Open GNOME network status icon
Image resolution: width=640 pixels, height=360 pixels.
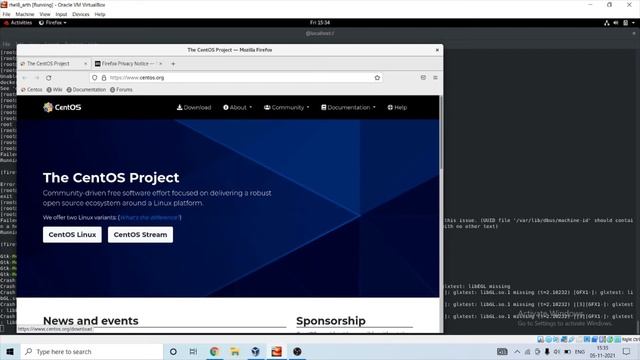coord(607,23)
